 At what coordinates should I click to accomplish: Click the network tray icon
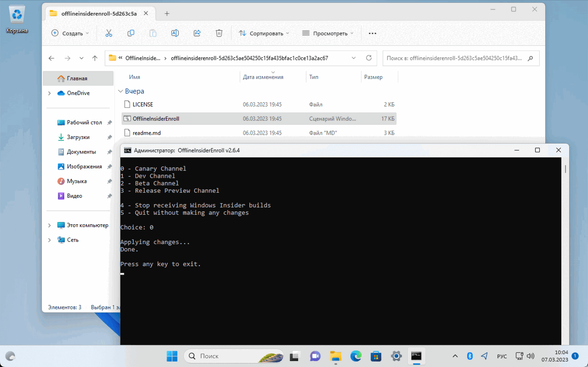point(519,356)
